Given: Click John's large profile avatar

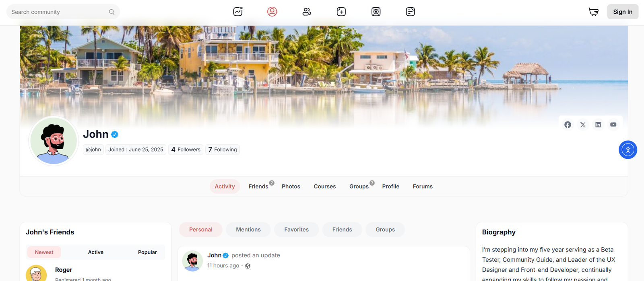Looking at the screenshot, I should 54,141.
